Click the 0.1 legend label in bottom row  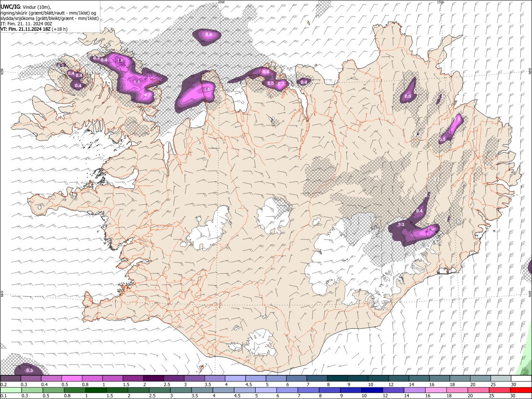click(x=3, y=396)
